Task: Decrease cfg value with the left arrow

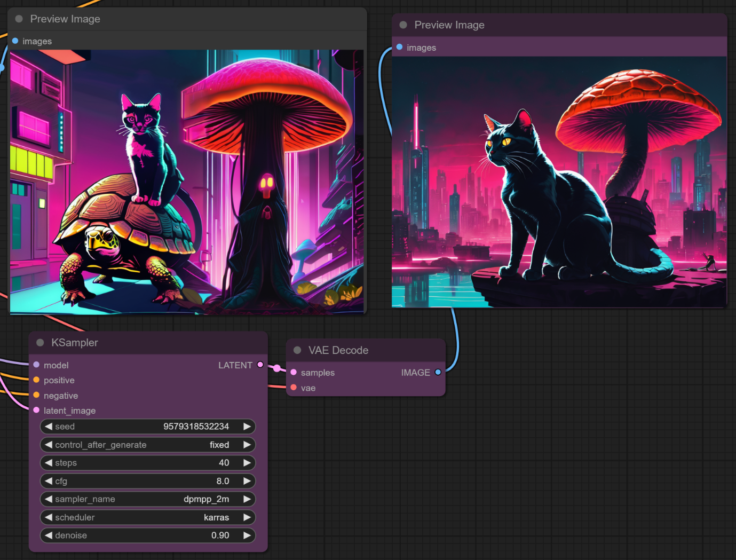Action: [49, 481]
